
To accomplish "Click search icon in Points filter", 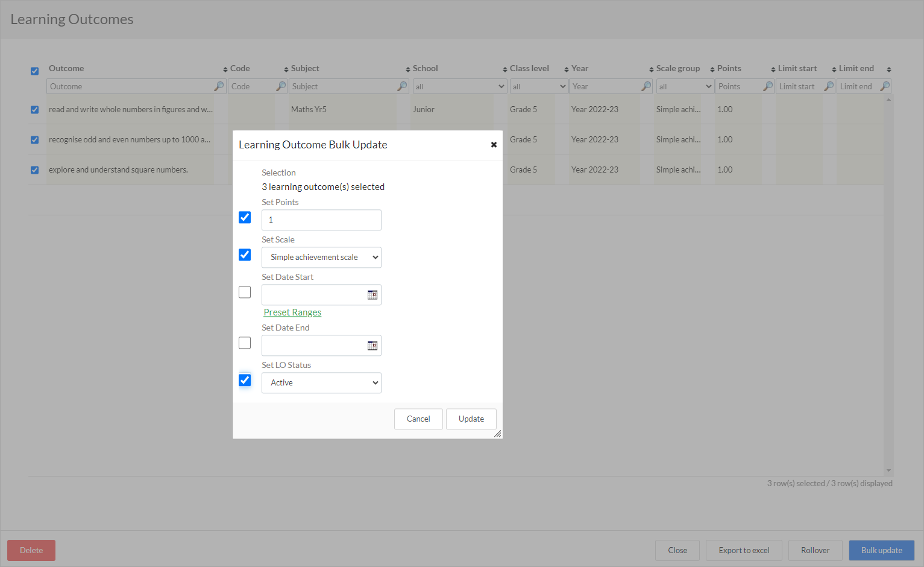I will coord(768,86).
